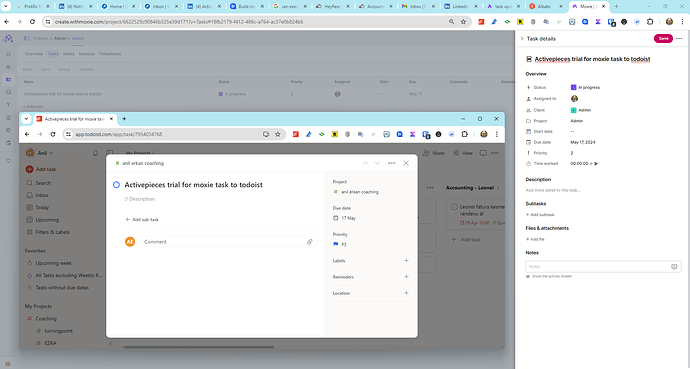Screen dimensions: 690x369
Task: Show the activity stream in Moxie
Action: (549, 276)
